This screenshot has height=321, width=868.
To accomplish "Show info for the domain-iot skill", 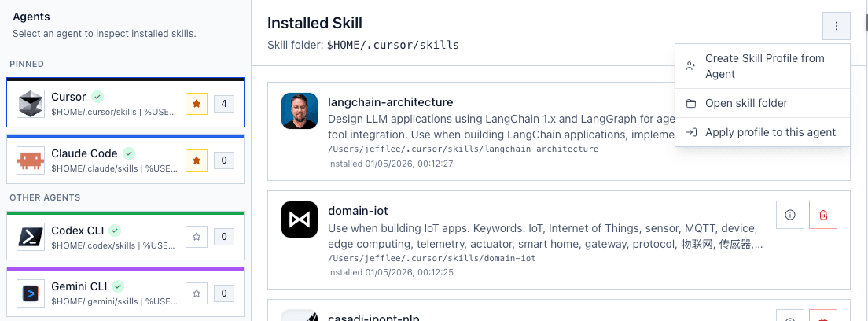I will tap(790, 215).
